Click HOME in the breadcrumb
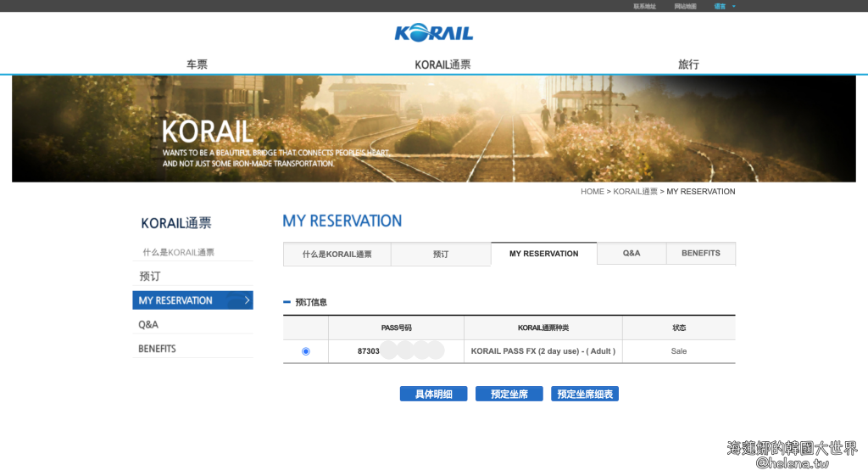 [x=592, y=192]
